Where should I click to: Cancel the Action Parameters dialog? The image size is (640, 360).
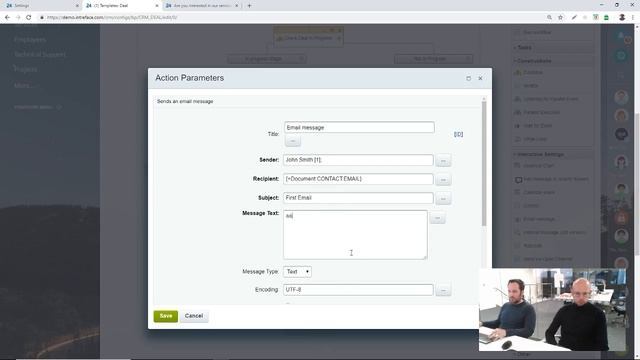coord(194,316)
